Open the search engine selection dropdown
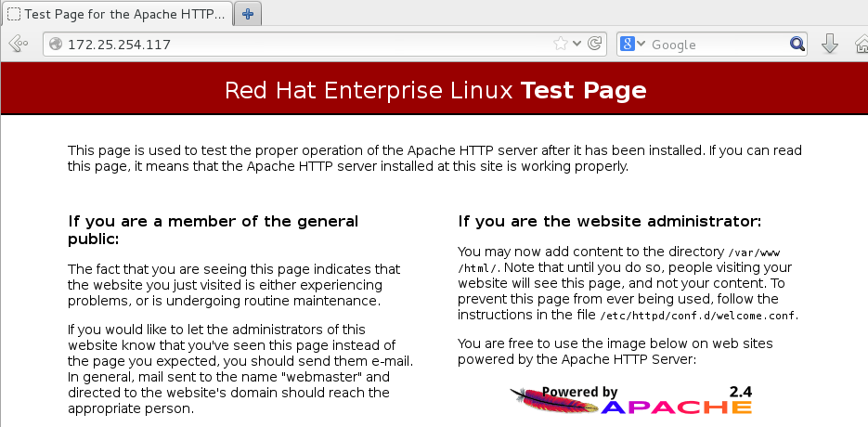Viewport: 868px width, 427px height. (x=641, y=44)
